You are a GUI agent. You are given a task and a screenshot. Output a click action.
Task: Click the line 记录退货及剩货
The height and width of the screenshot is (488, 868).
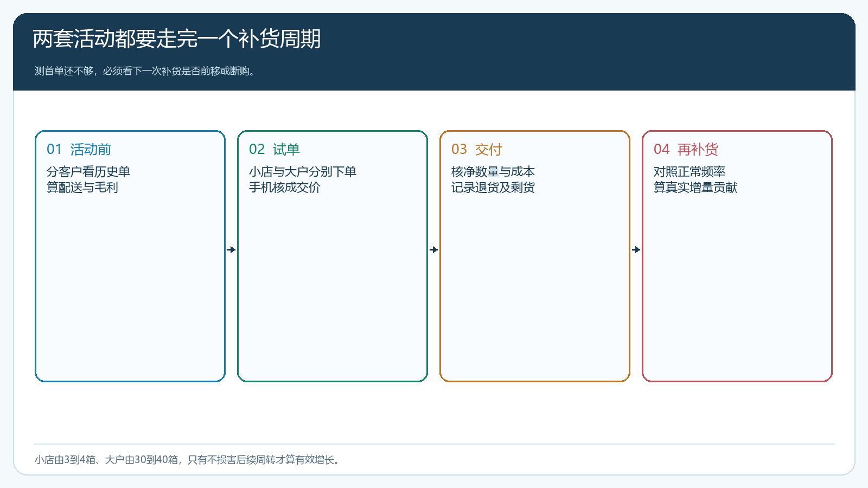tap(493, 187)
